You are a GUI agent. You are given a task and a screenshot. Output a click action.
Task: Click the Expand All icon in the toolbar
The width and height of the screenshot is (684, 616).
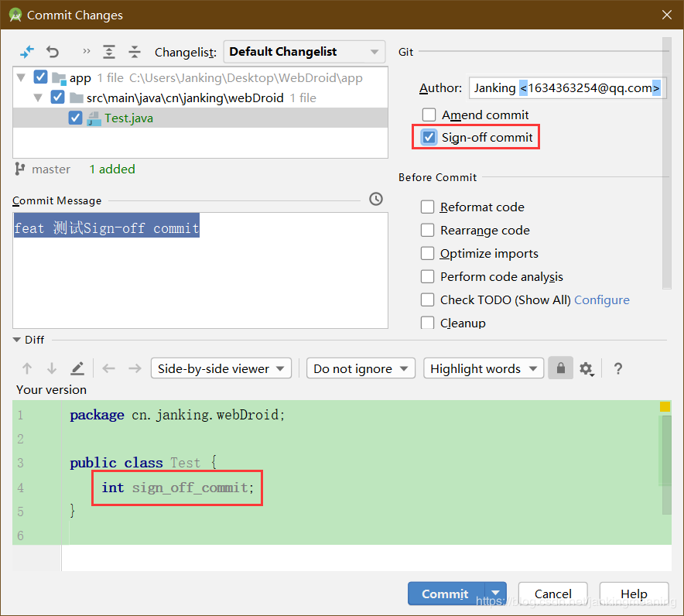click(109, 51)
